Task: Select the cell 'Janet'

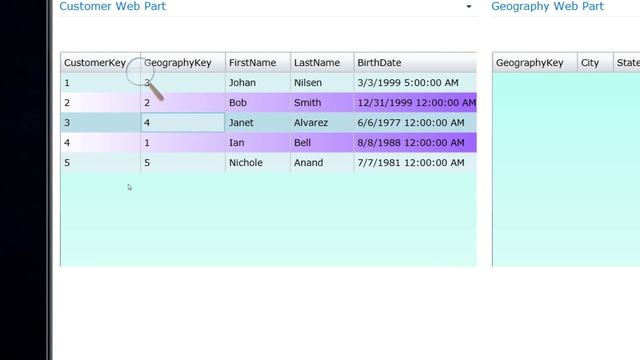Action: [258, 122]
